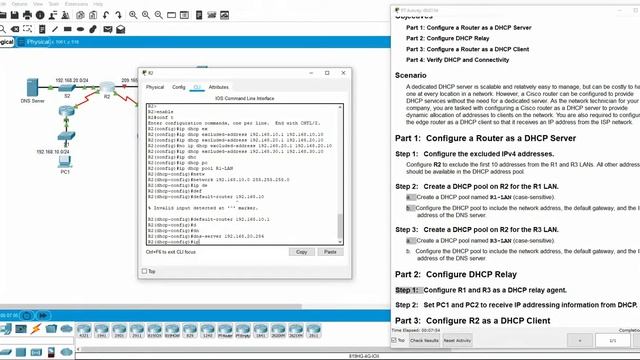Click Part 2 Configure DHCP Relay heading
The height and width of the screenshot is (360, 640).
point(456,274)
